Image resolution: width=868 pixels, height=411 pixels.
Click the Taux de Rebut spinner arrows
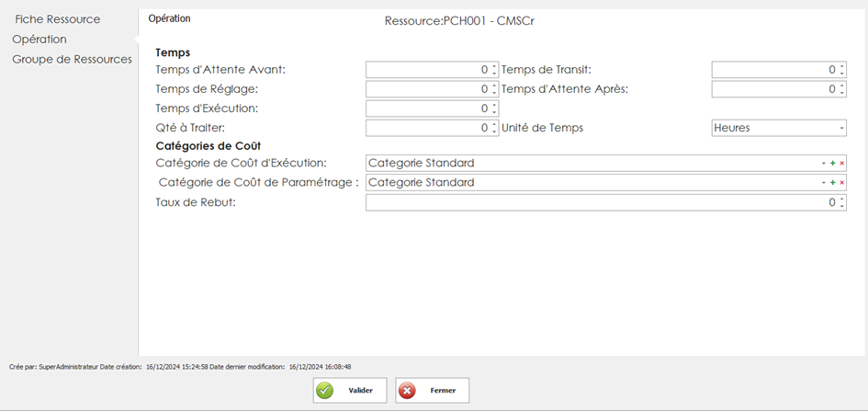(841, 202)
